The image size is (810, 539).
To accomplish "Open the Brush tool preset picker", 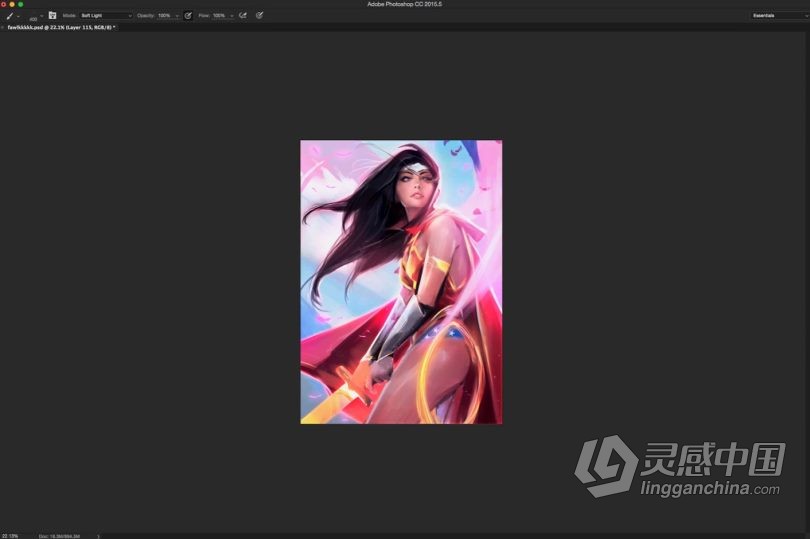I will (11, 16).
